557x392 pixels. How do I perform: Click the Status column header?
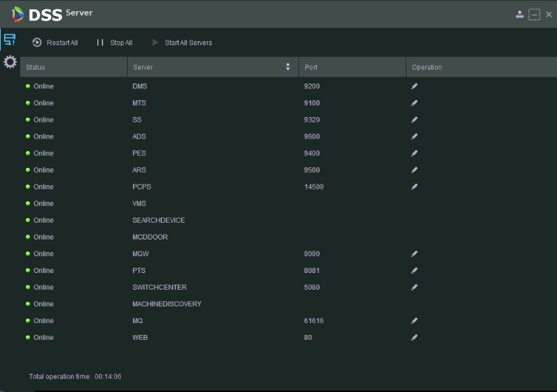point(36,68)
